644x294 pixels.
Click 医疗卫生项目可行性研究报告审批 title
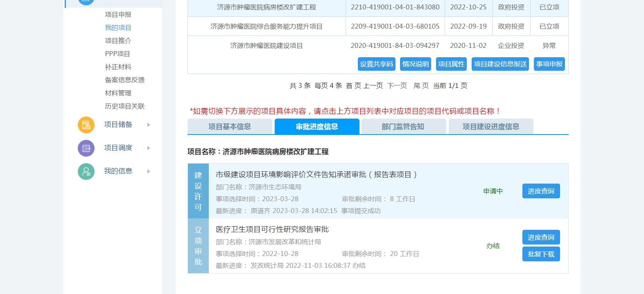(272, 229)
